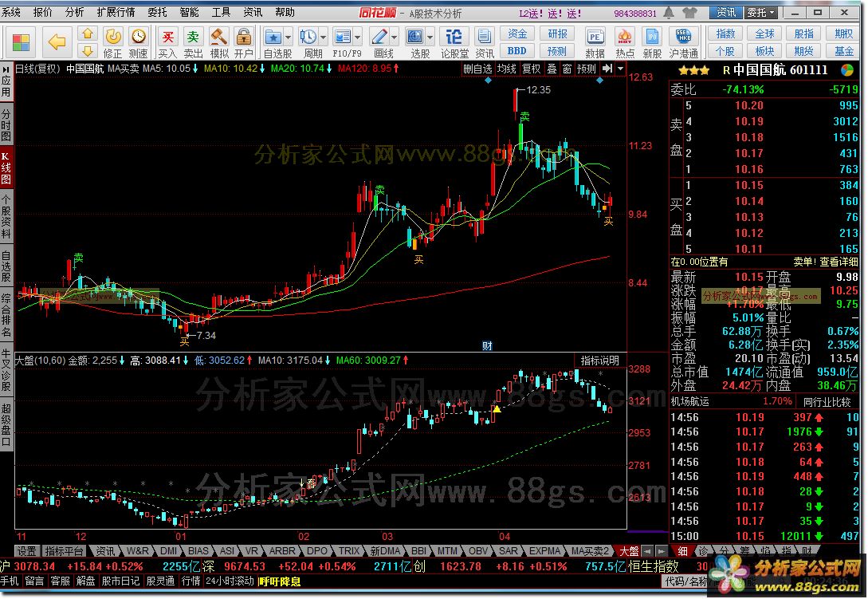Expand the 画线 drawing dropdown arrow
Image resolution: width=868 pixels, height=599 pixels.
coord(394,37)
